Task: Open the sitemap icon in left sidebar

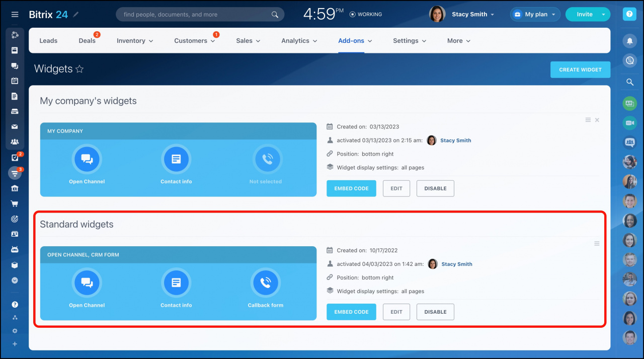Action: pyautogui.click(x=15, y=318)
